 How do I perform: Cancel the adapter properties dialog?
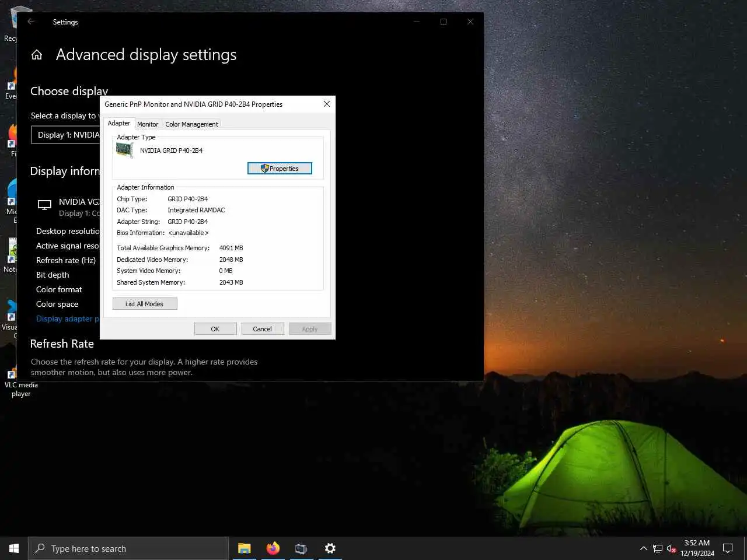262,329
